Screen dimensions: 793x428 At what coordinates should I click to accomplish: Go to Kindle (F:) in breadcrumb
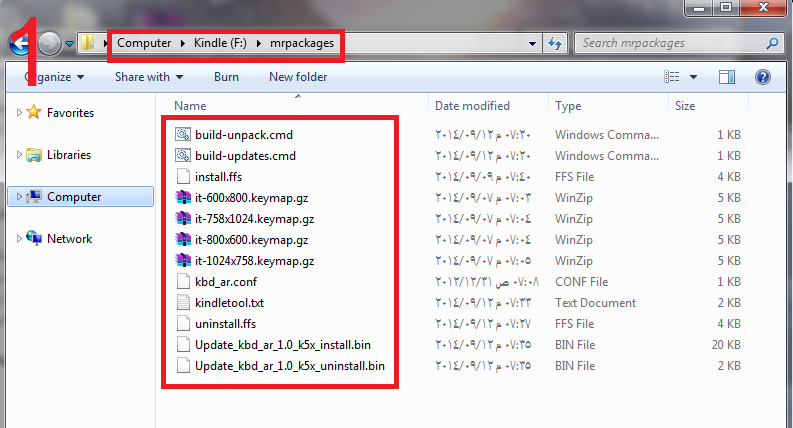[221, 43]
